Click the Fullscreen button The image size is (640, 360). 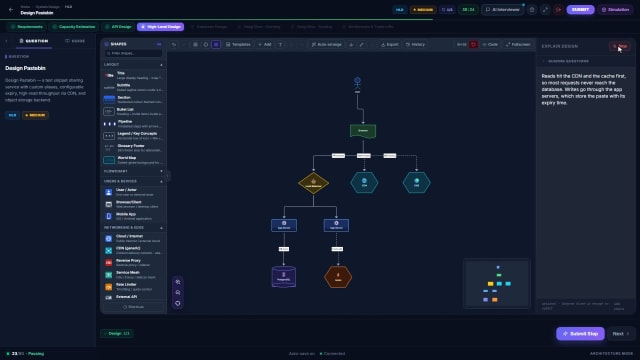pyautogui.click(x=518, y=44)
